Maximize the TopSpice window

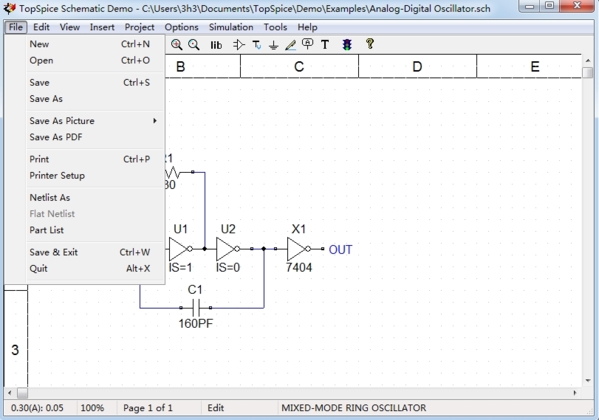click(549, 5)
